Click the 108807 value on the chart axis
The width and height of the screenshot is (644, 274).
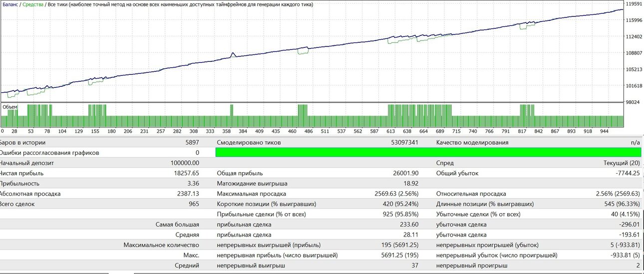(635, 53)
